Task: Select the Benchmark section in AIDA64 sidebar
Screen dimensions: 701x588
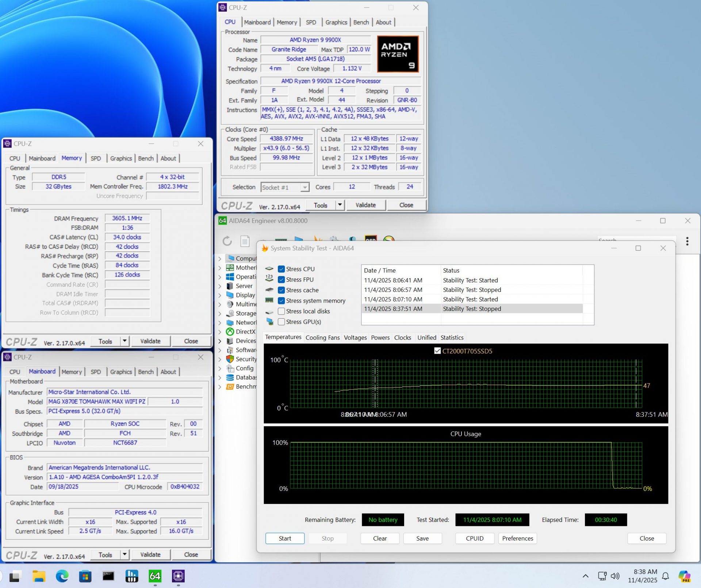Action: tap(244, 386)
